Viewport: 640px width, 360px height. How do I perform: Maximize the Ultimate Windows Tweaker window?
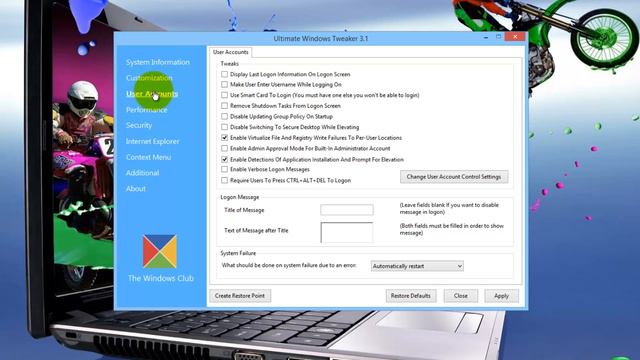tap(498, 37)
